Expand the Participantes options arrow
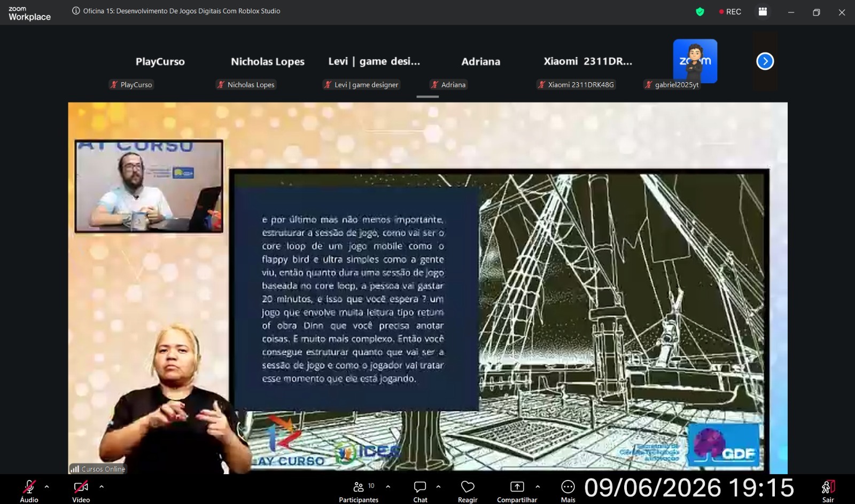The height and width of the screenshot is (504, 855). 388,486
